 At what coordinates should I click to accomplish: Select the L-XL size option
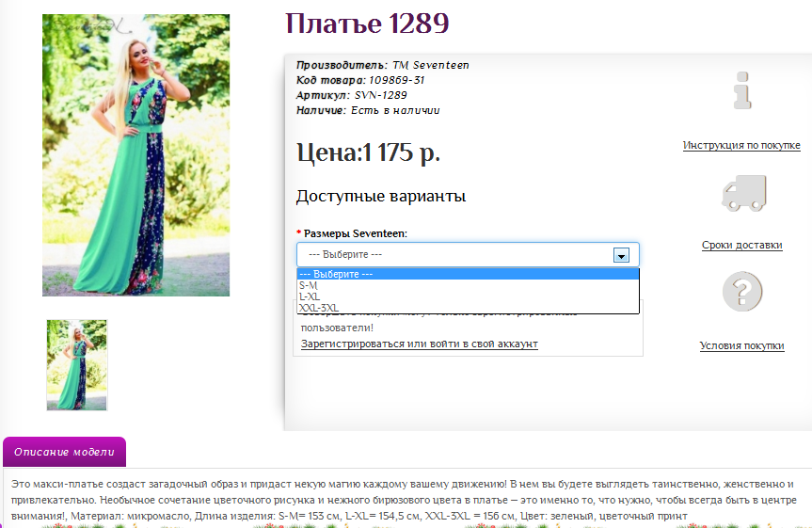[469, 296]
